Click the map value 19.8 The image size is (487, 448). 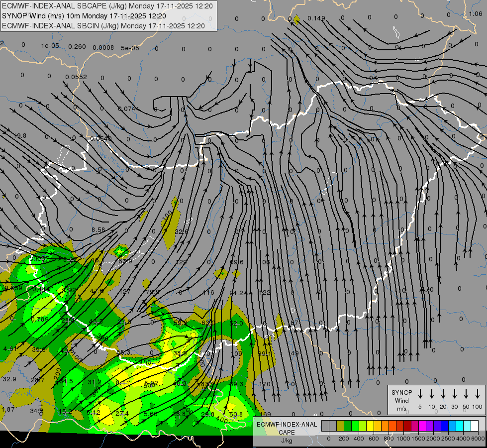tap(20, 136)
